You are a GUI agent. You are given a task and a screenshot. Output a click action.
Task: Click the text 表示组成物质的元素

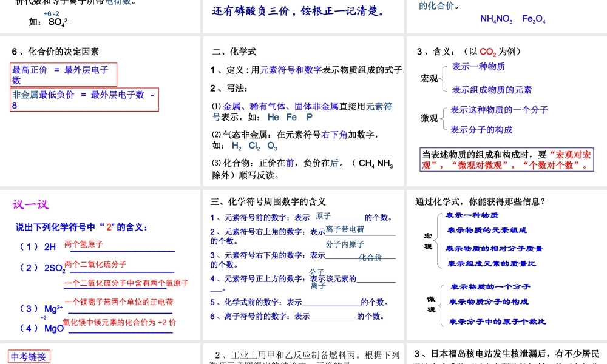(492, 90)
